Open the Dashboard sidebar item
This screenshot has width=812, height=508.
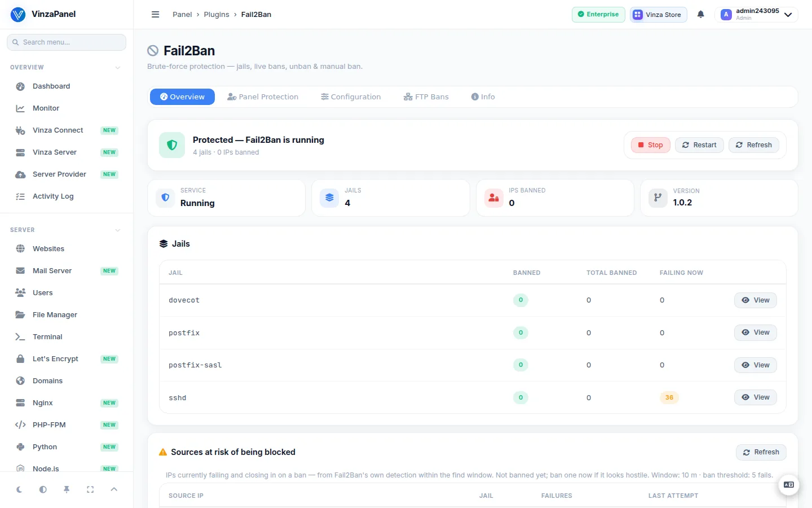click(67, 86)
